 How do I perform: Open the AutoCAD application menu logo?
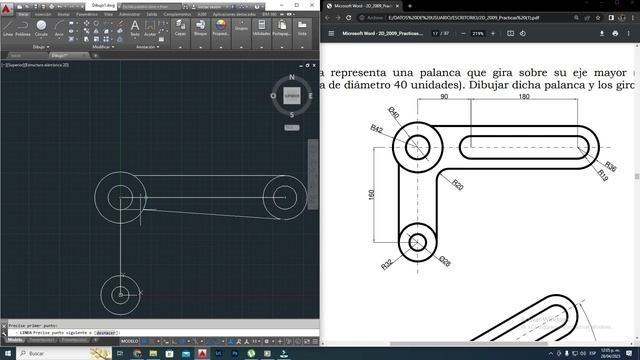pyautogui.click(x=6, y=8)
